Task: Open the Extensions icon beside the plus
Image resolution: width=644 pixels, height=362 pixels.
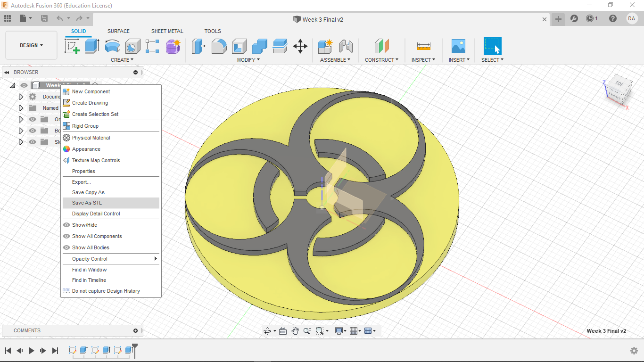Action: [574, 18]
